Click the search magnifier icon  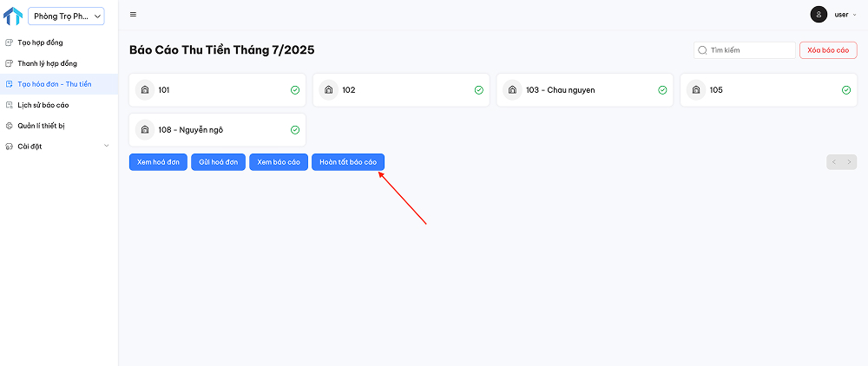702,50
